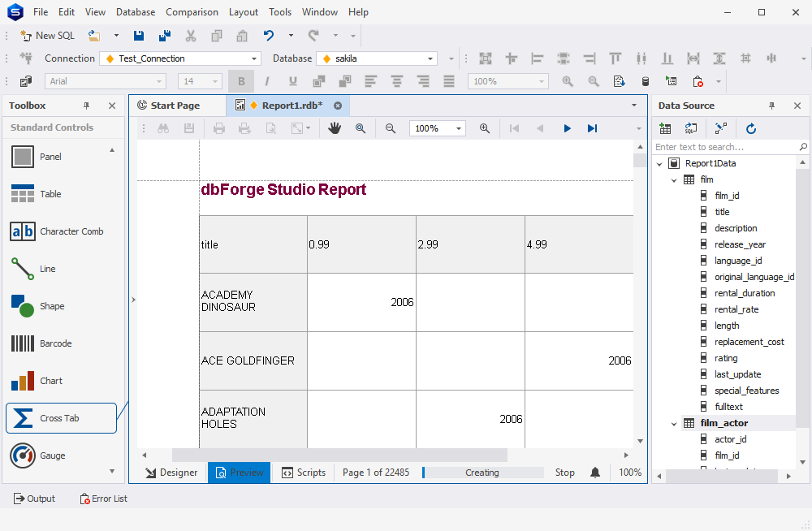Click the add SQL query icon in Data Source
Screen dimensions: 812x531
[x=691, y=128]
